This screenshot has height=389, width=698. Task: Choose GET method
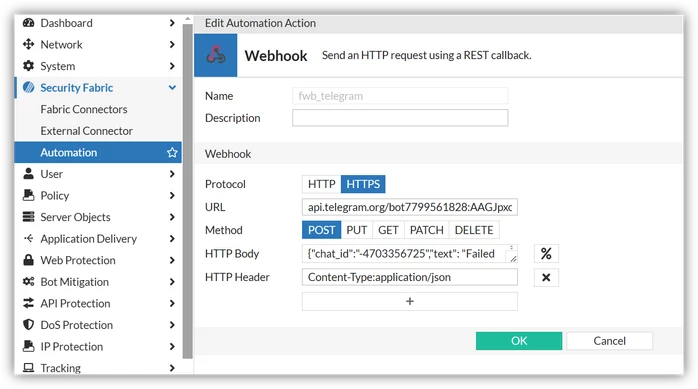[x=388, y=230]
